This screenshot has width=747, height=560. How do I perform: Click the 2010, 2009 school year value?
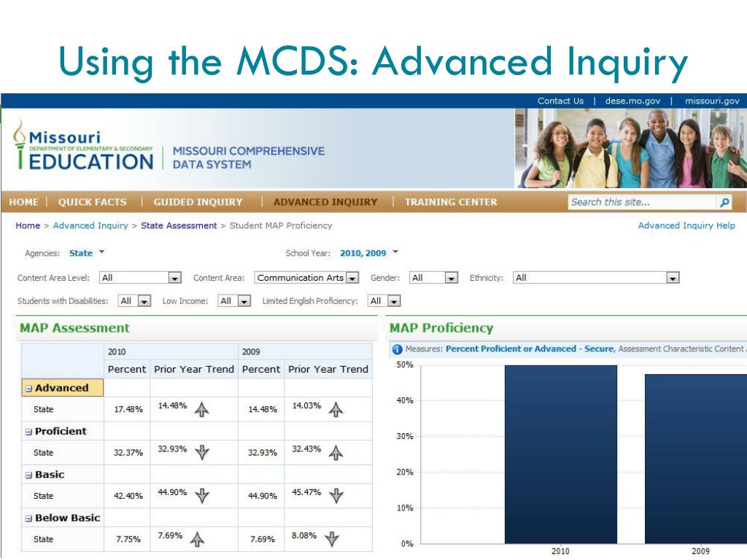[363, 253]
